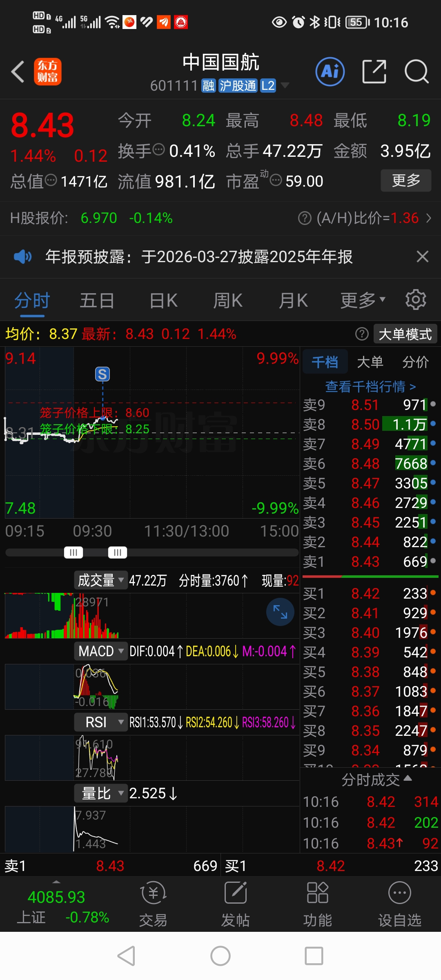Expand stock title dropdown arrow
Screen dimensions: 441x980
[x=285, y=85]
